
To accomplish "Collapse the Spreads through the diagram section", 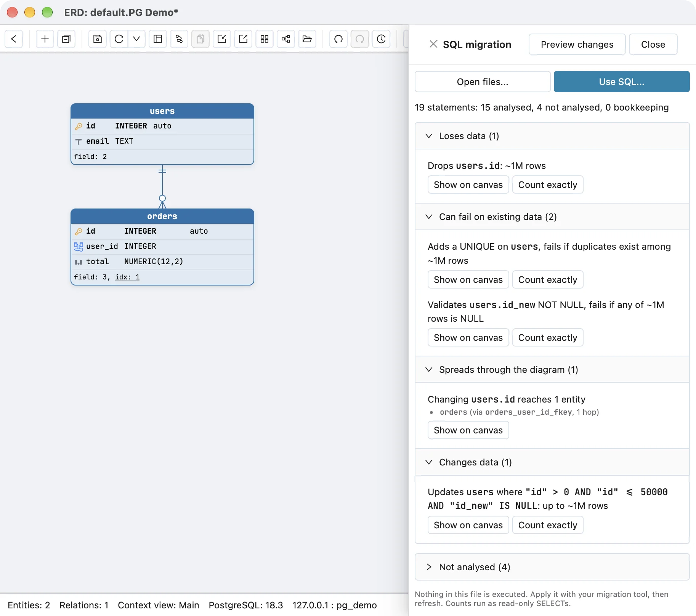I will [x=552, y=370].
